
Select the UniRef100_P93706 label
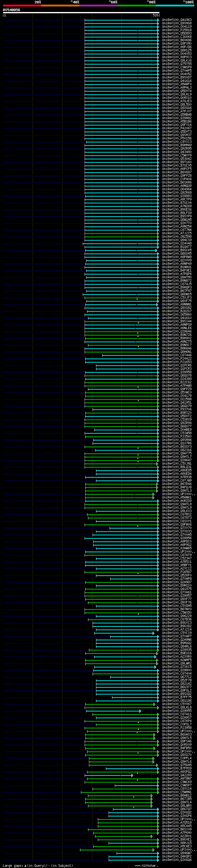[x=177, y=409]
